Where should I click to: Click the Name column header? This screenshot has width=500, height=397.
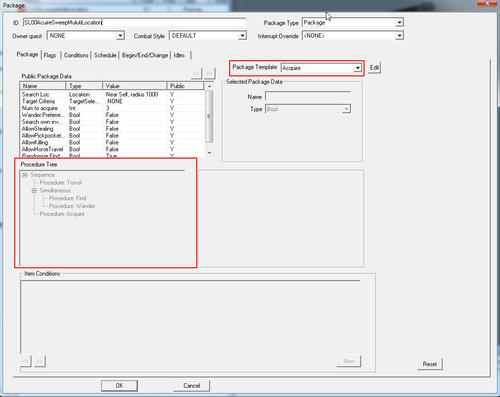(x=43, y=86)
